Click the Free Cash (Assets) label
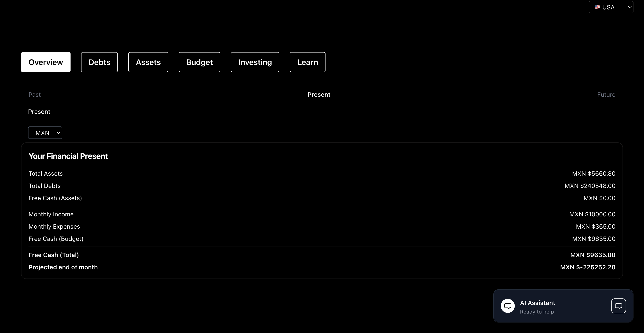Screen dimensions: 644x333 [55, 198]
